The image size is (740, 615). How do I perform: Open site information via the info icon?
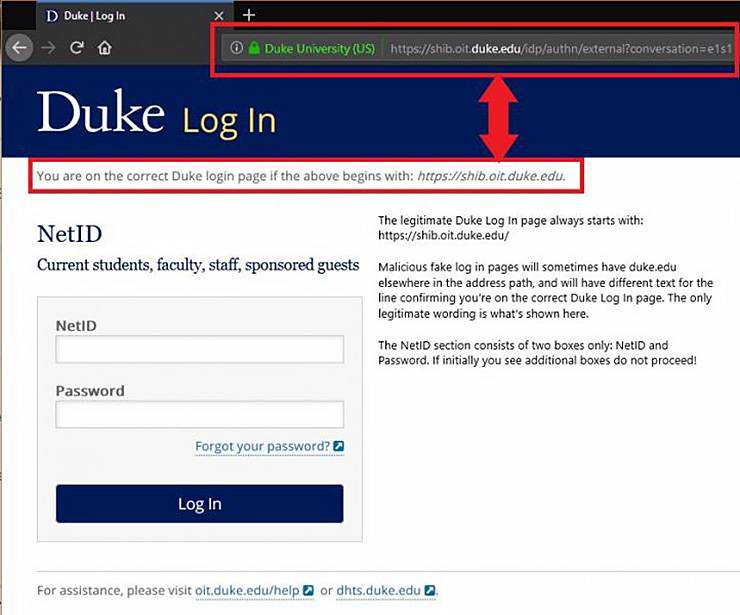236,48
